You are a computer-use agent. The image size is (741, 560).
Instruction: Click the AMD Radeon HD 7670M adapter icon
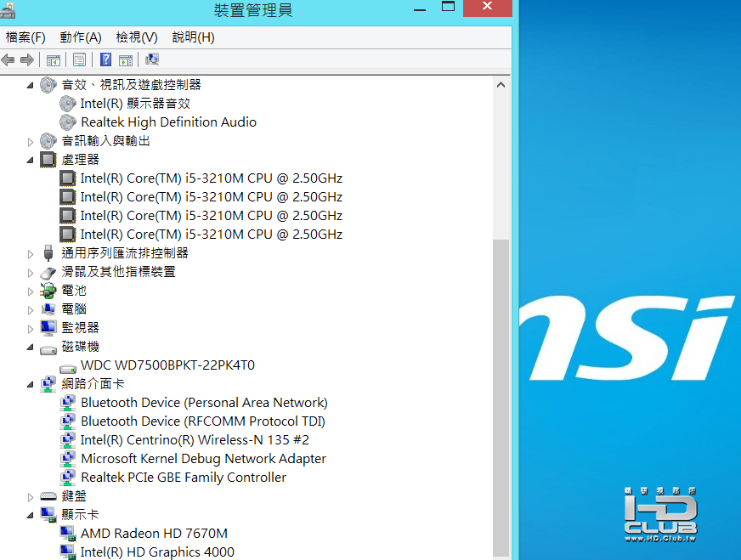[x=68, y=534]
